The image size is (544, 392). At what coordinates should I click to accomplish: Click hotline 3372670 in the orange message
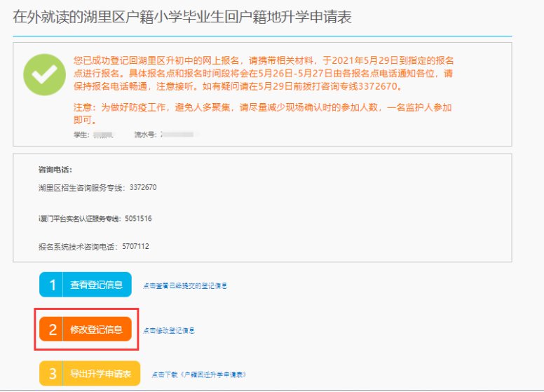(379, 87)
